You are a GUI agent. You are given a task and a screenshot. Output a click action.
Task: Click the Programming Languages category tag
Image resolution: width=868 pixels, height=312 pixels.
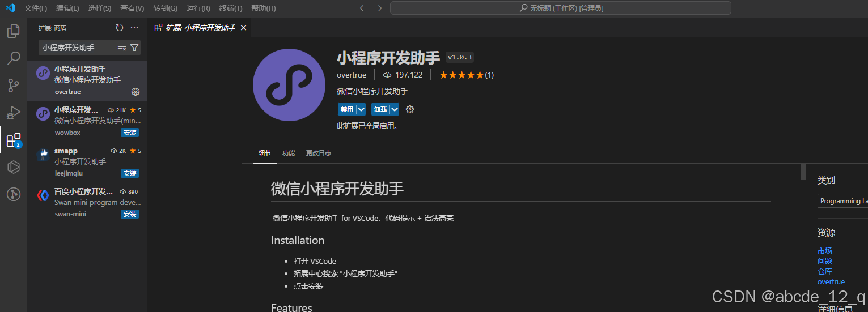[843, 201]
